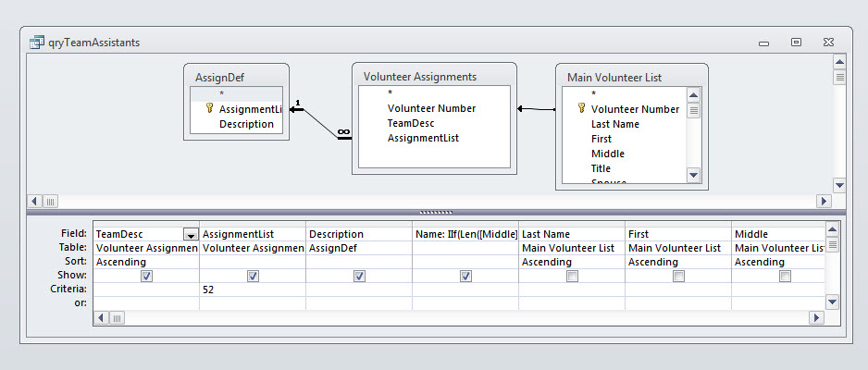Screen dimensions: 868x370
Task: Select the Volunteer Assignments table title bar
Action: 435,77
